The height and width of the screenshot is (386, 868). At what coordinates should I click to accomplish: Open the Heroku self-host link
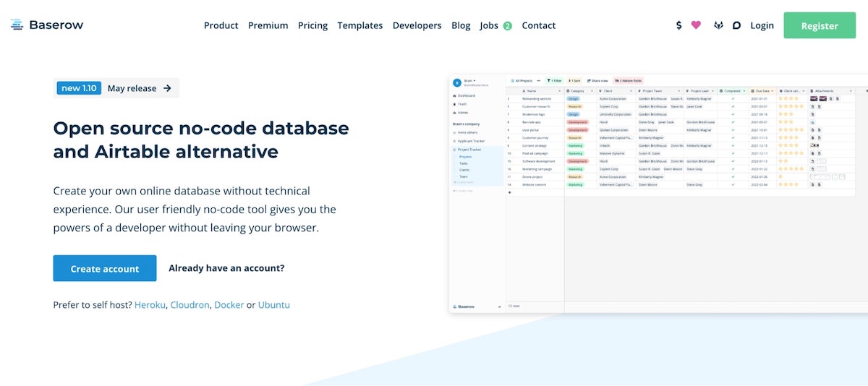(150, 305)
